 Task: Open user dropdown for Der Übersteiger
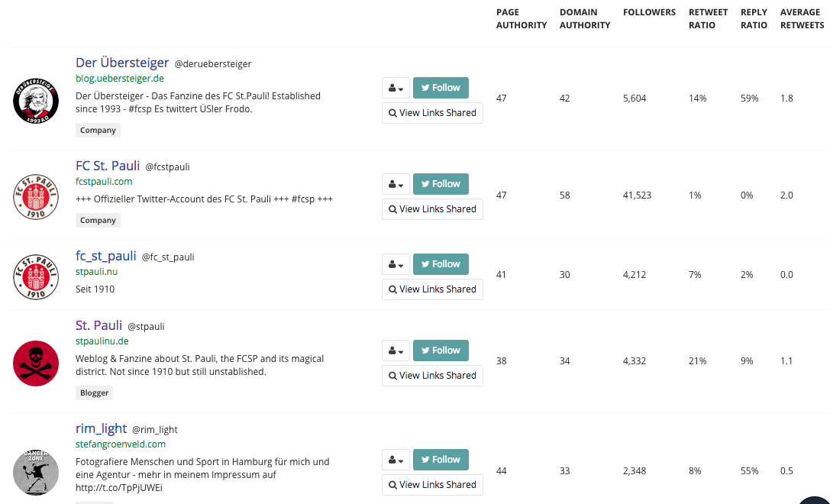[x=396, y=88]
